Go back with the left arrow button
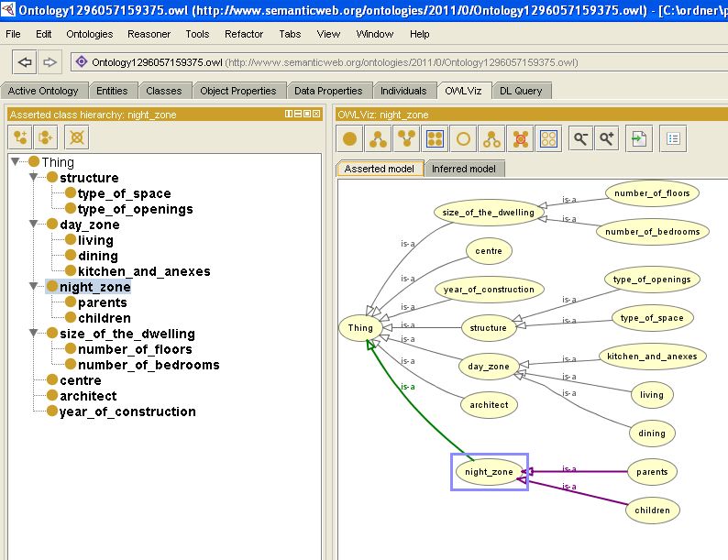 click(x=25, y=62)
